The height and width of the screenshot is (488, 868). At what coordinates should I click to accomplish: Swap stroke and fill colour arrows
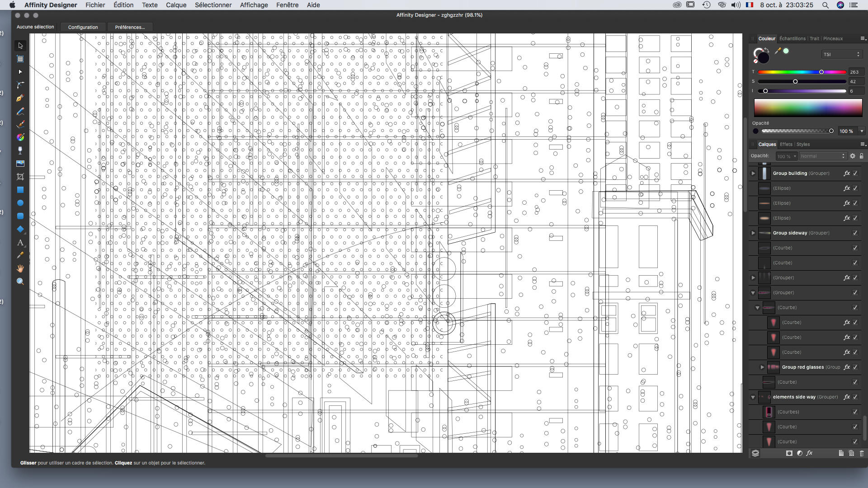click(767, 50)
